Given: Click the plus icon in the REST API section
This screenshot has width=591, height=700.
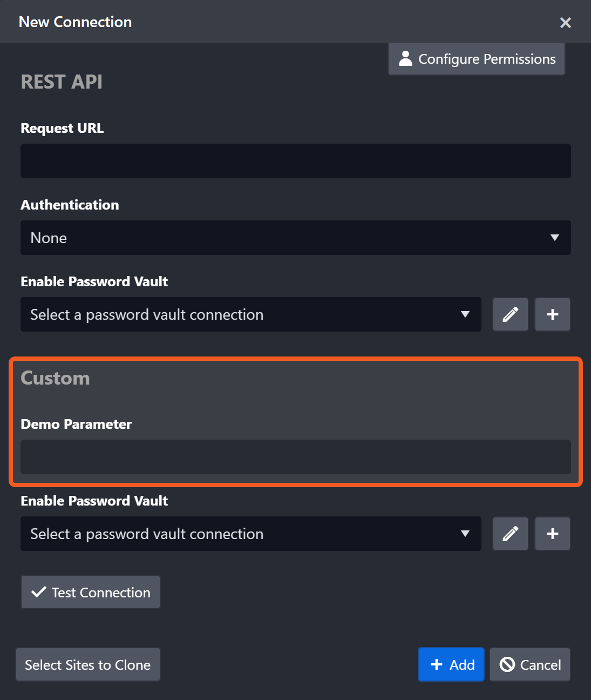Looking at the screenshot, I should click(x=552, y=314).
